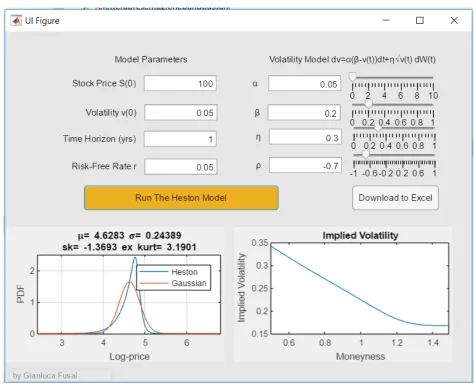The width and height of the screenshot is (475, 384).
Task: Click the Risk-Free Rate r label
Action: pos(104,166)
